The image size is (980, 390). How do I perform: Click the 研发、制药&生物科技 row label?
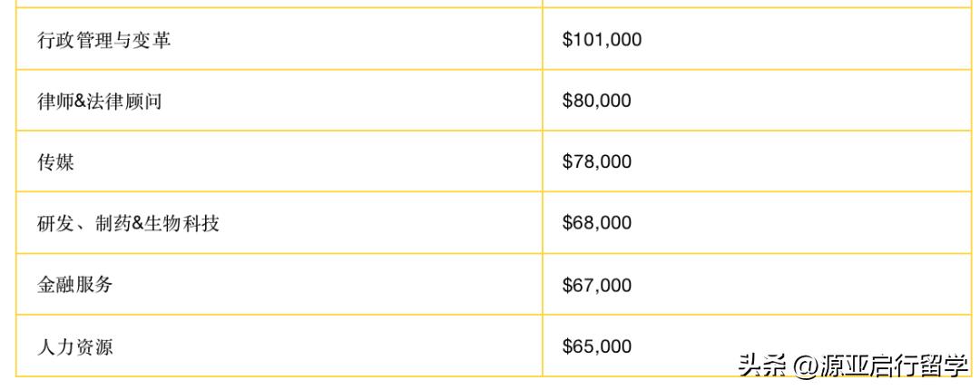click(x=129, y=223)
